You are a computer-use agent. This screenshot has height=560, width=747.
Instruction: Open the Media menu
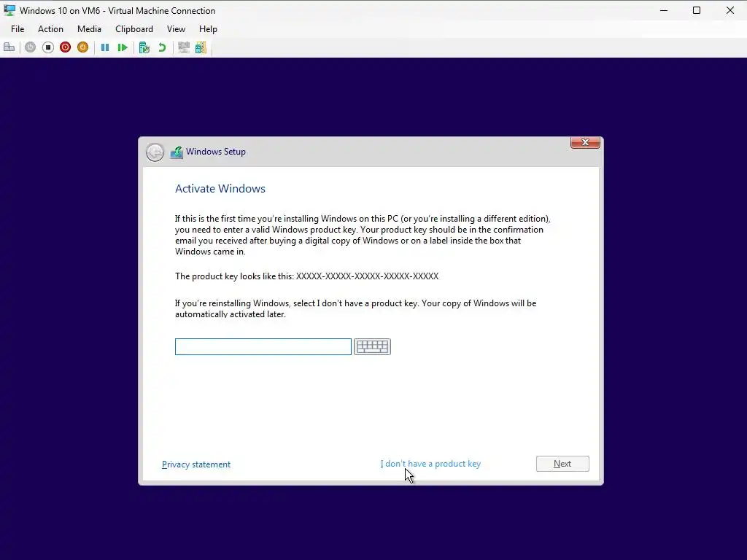pyautogui.click(x=89, y=29)
